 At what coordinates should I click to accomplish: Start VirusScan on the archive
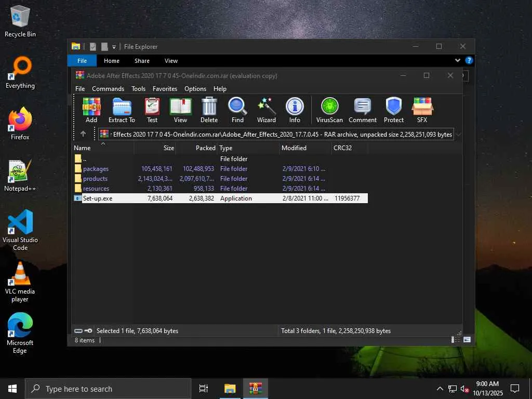point(329,110)
